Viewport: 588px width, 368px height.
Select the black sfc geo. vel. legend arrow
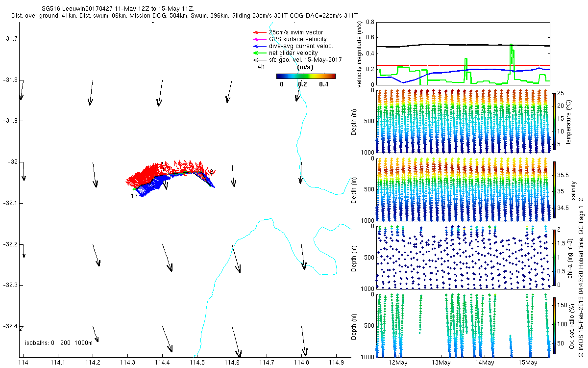tap(258, 60)
